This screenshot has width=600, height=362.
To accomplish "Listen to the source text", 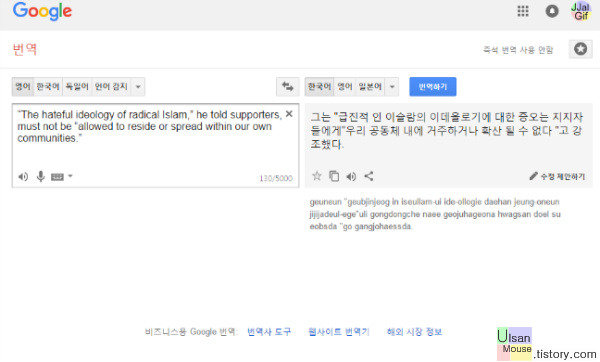I will (x=23, y=176).
